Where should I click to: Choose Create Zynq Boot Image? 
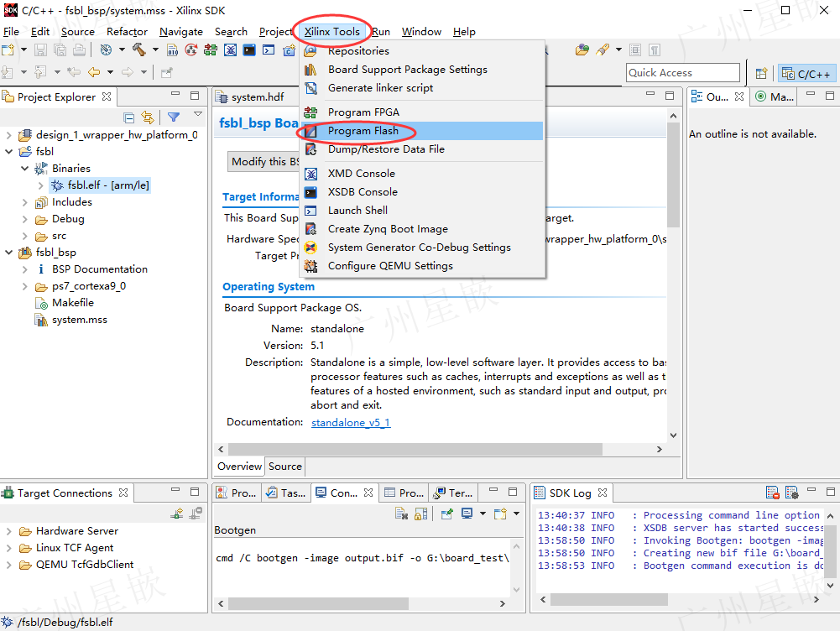(423, 229)
